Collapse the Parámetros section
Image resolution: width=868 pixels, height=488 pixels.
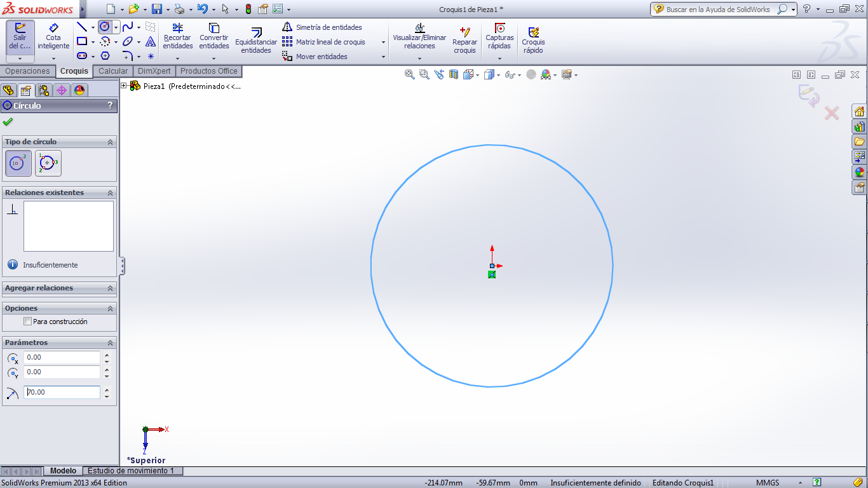coord(110,342)
